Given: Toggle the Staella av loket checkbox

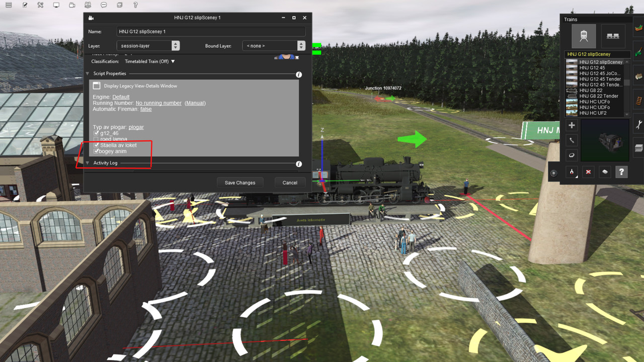Looking at the screenshot, I should point(96,145).
